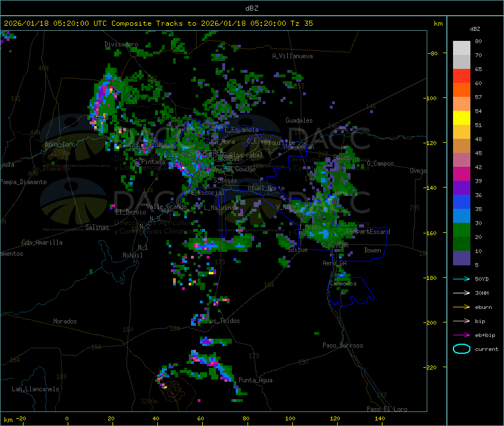Click the Bowen place label
Screen dimensions: 504x426
(372, 250)
